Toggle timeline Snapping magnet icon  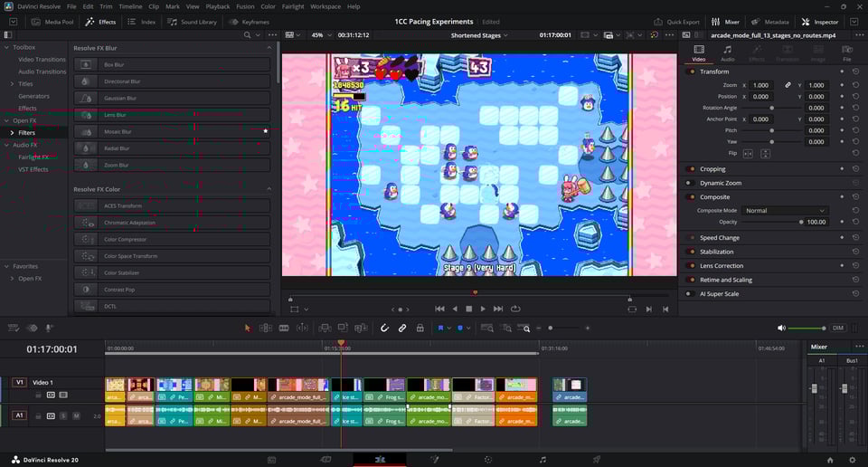tap(384, 328)
